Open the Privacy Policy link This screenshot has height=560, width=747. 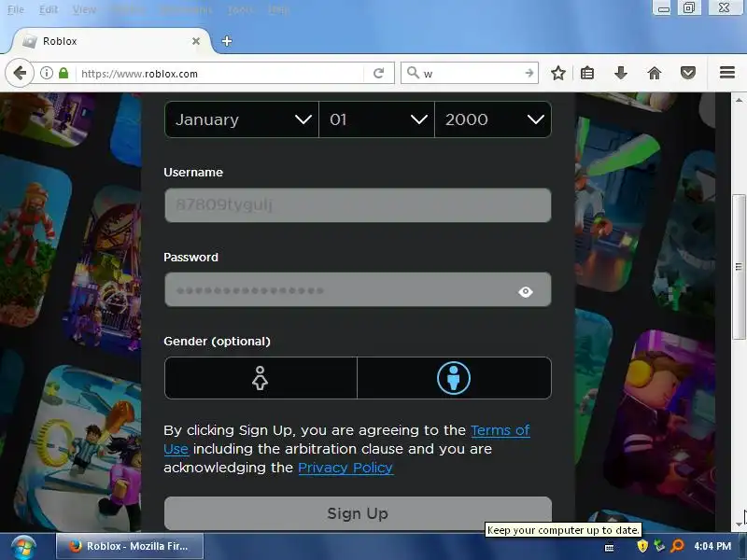[x=345, y=468]
